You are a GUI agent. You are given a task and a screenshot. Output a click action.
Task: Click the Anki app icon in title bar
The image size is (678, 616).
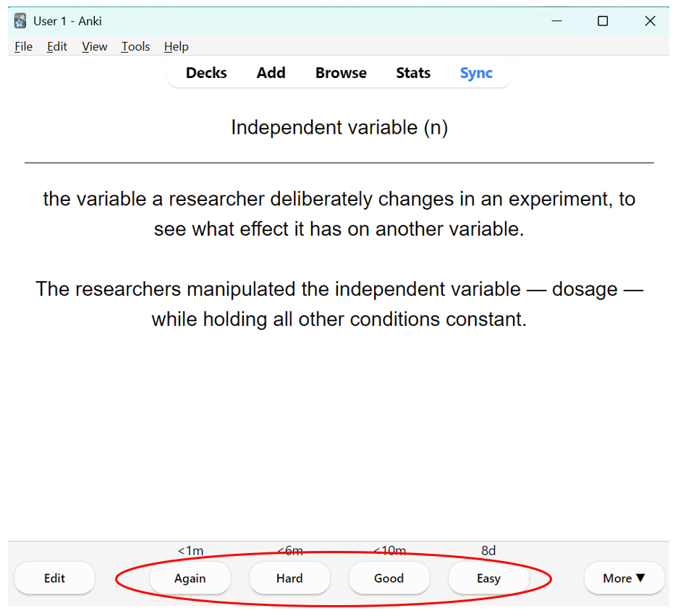pos(20,21)
